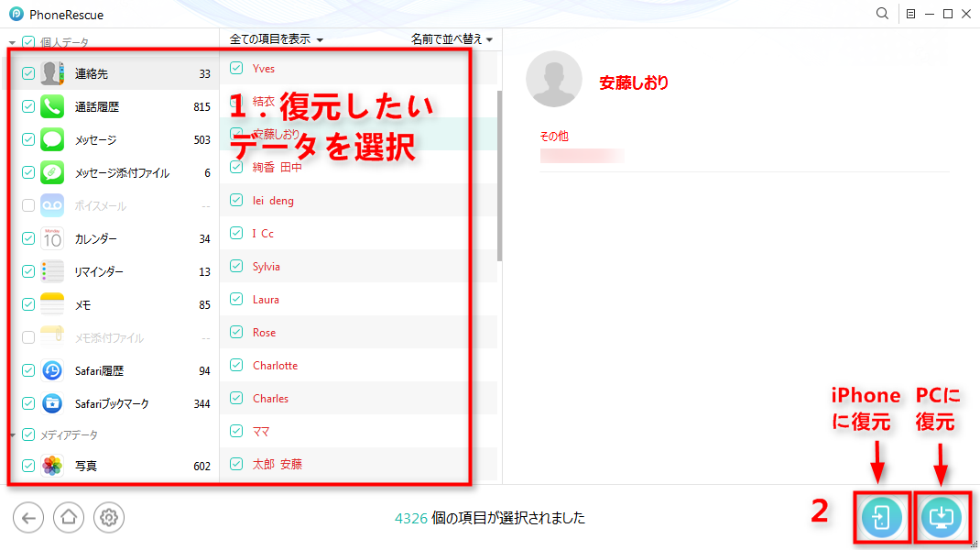Image resolution: width=980 pixels, height=550 pixels.
Task: Toggle the カレンダー checkbox
Action: point(28,238)
